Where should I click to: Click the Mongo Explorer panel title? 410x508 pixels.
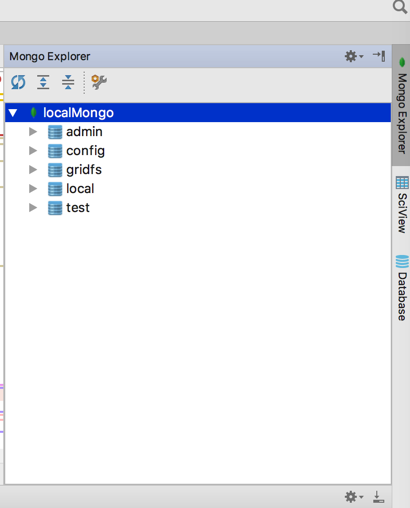tap(50, 56)
